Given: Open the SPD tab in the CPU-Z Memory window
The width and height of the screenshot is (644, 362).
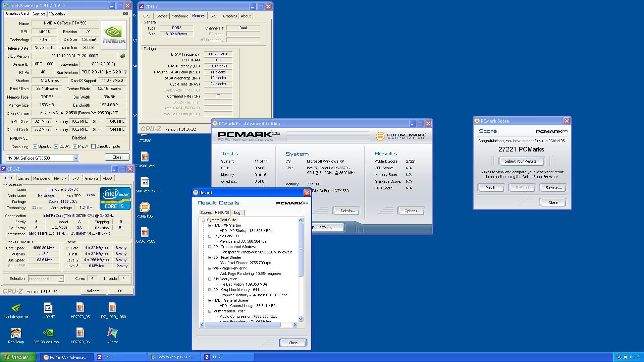Looking at the screenshot, I should point(214,16).
